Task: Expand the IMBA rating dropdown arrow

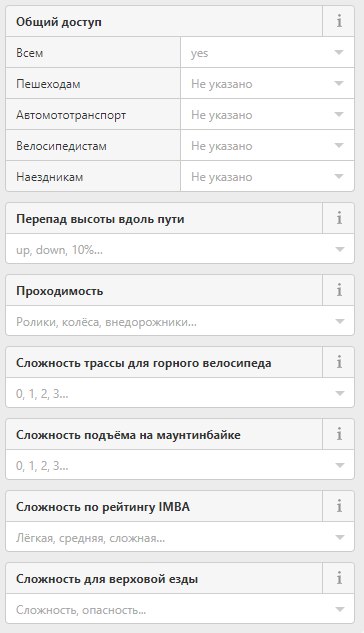Action: pos(339,537)
